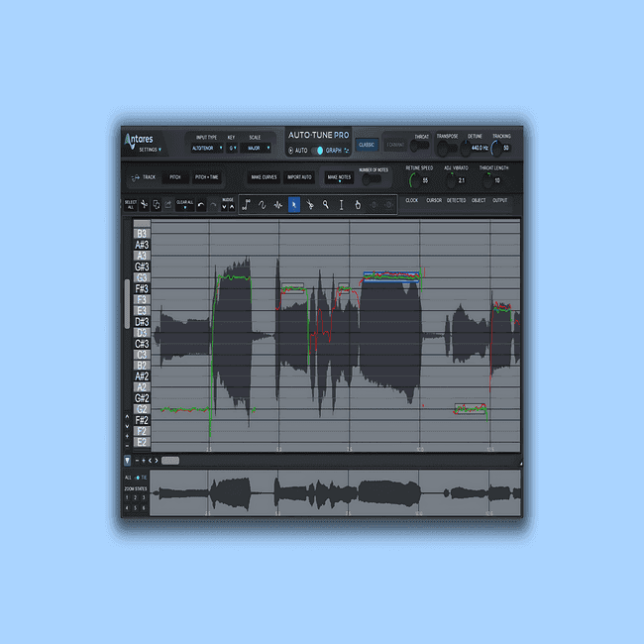Click Select All
The width and height of the screenshot is (644, 644).
tap(131, 204)
